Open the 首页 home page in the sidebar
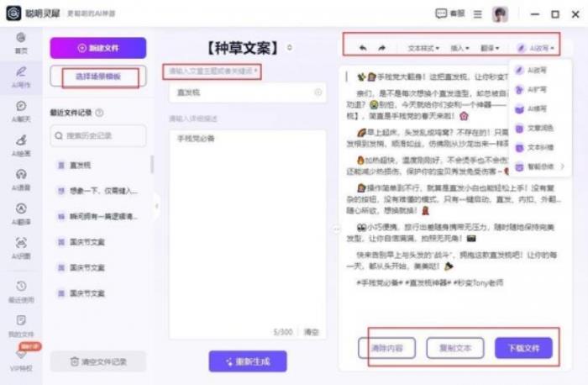 21,43
